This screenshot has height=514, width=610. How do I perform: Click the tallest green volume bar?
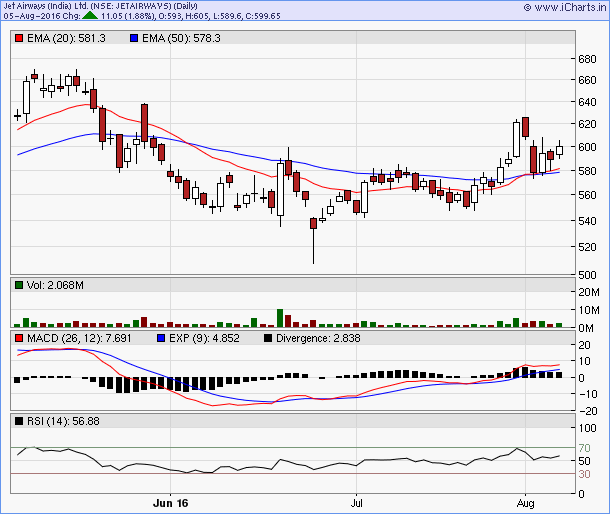(x=280, y=318)
